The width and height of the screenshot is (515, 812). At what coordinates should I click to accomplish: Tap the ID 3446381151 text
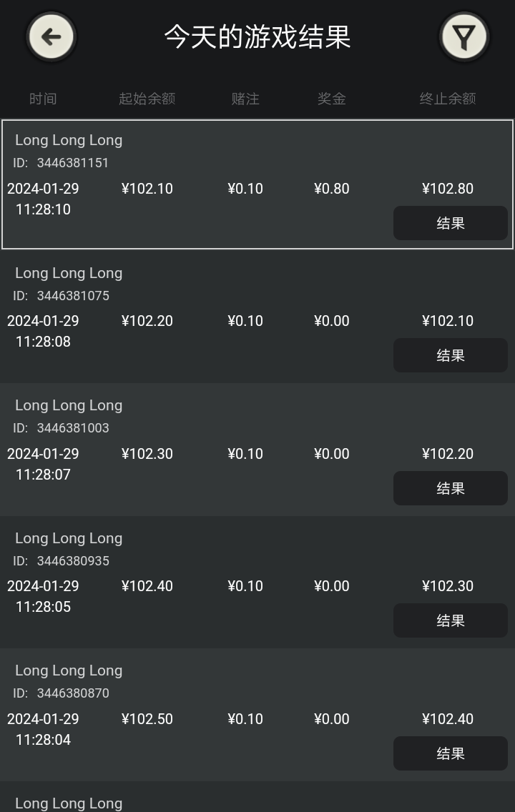[x=61, y=162]
